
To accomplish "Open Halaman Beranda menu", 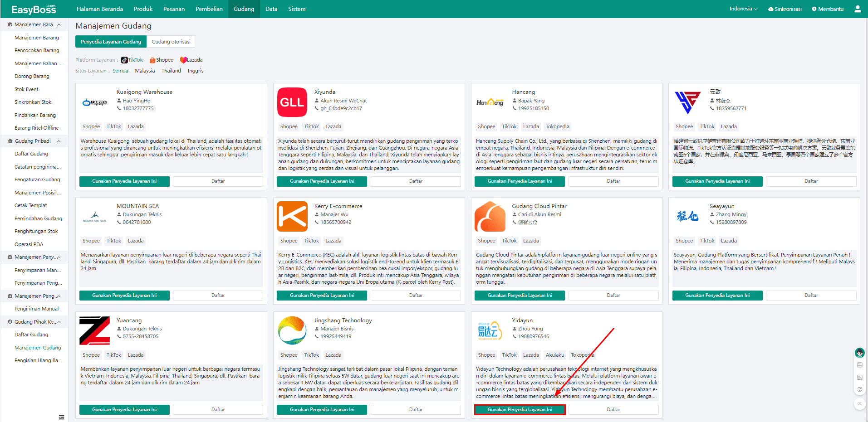I will pyautogui.click(x=100, y=9).
